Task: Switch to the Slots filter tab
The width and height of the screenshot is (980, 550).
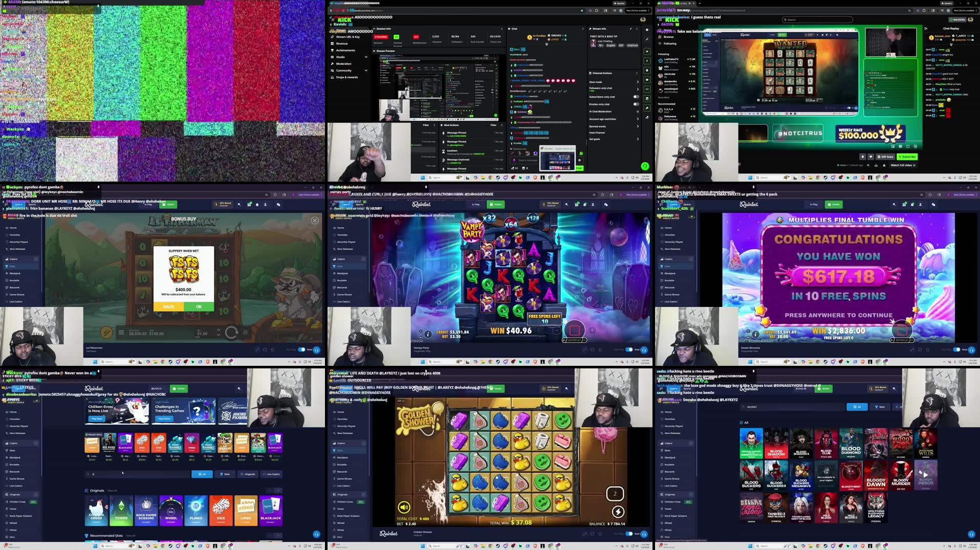Action: coord(225,474)
